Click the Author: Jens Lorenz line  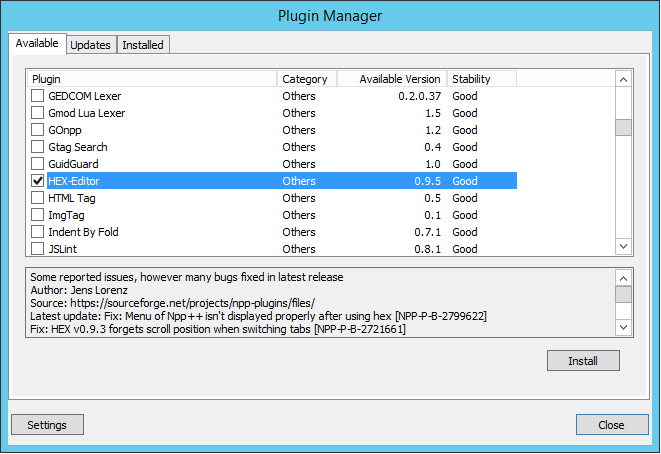coord(79,290)
